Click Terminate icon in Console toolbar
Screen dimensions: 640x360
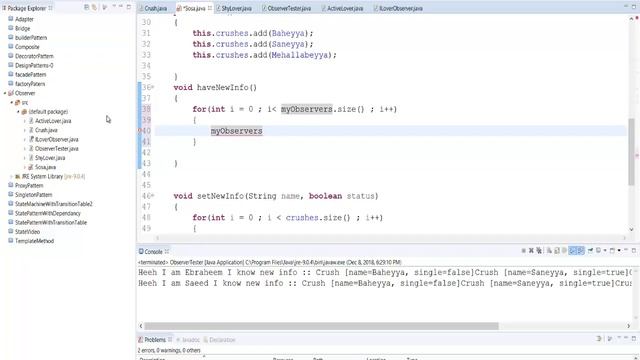524,251
